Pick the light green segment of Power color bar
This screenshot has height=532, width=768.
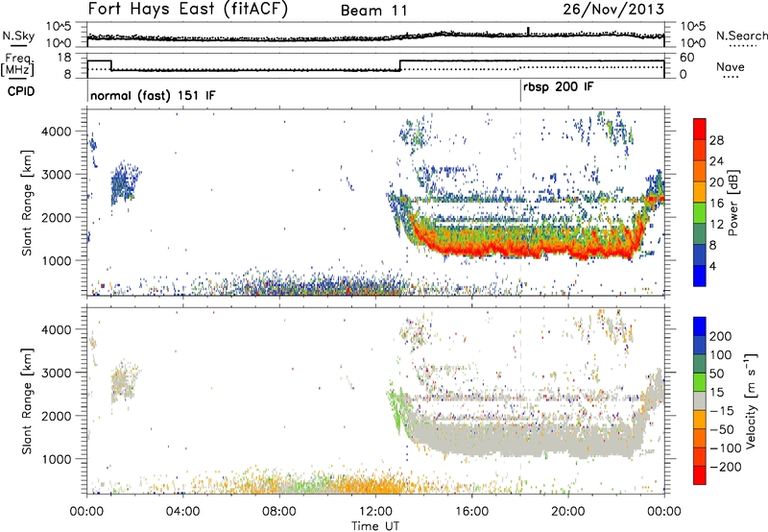(700, 212)
